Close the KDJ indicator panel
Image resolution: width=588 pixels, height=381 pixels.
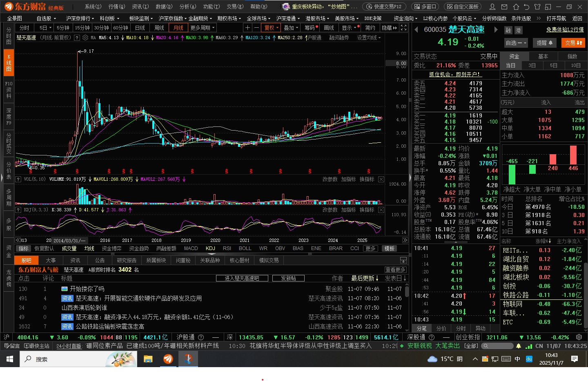tap(381, 210)
